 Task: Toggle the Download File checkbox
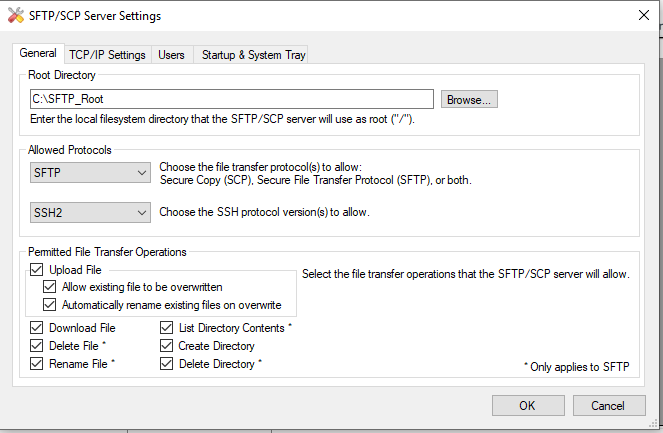pos(38,328)
